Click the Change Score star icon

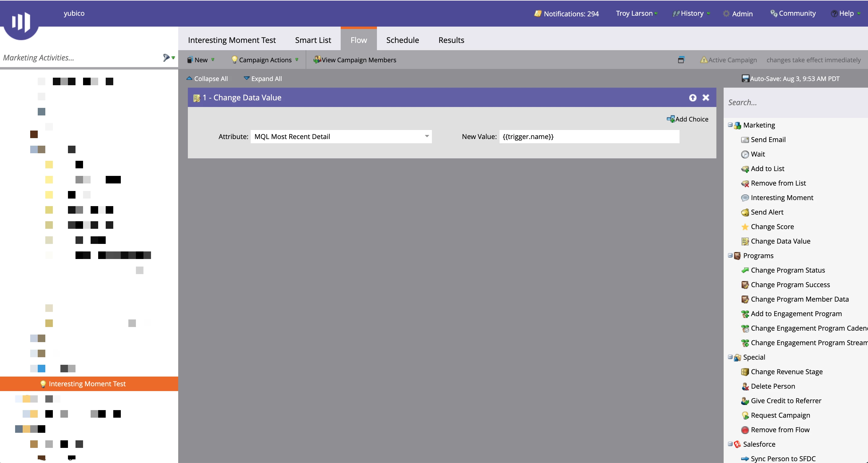coord(745,227)
